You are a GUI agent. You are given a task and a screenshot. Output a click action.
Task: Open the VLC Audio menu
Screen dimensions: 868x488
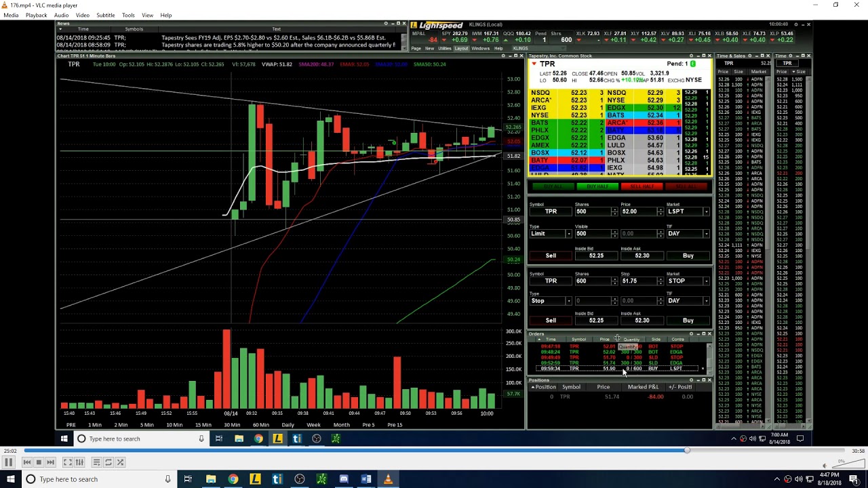tap(61, 15)
